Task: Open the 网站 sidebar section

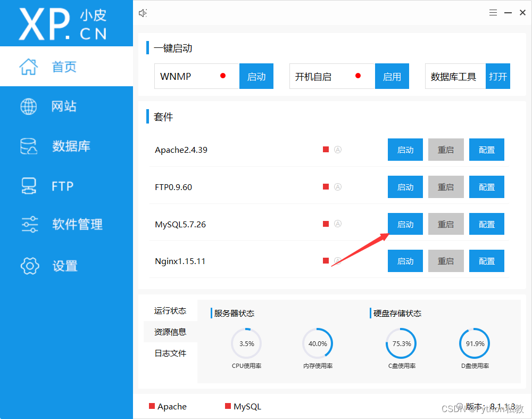Action: (x=64, y=106)
